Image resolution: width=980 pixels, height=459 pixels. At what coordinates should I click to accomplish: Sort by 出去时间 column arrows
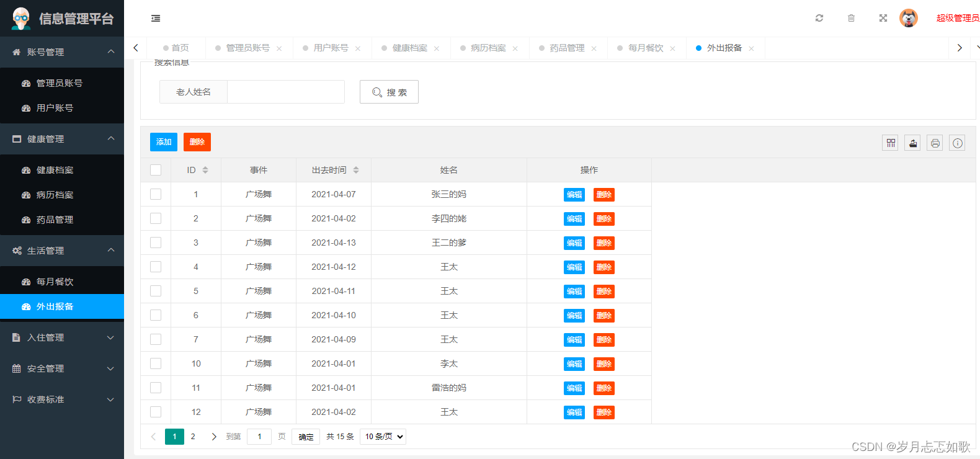[x=356, y=170]
